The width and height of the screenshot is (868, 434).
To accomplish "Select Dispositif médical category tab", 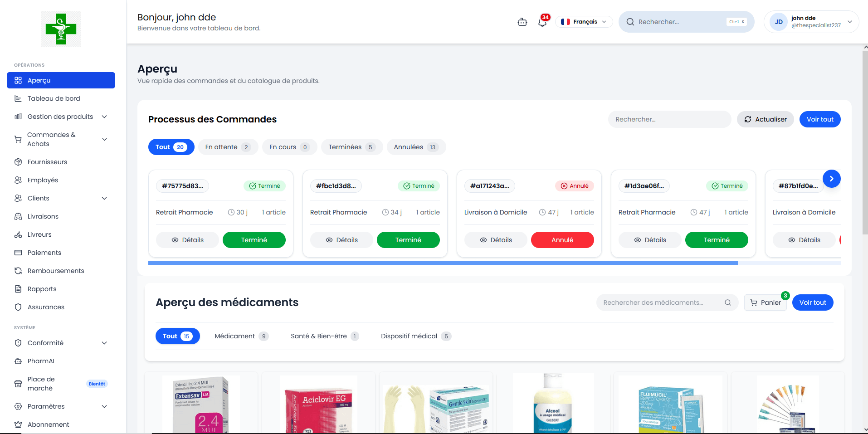I will [x=415, y=336].
